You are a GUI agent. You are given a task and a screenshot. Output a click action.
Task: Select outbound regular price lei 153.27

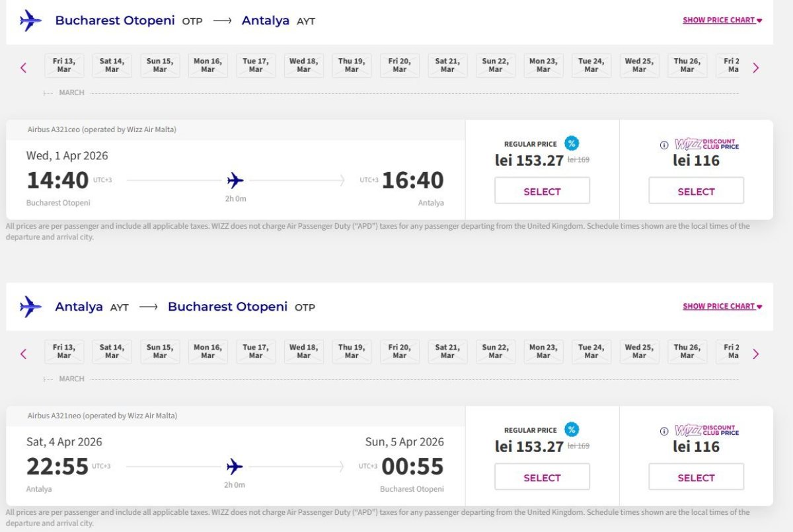(542, 192)
